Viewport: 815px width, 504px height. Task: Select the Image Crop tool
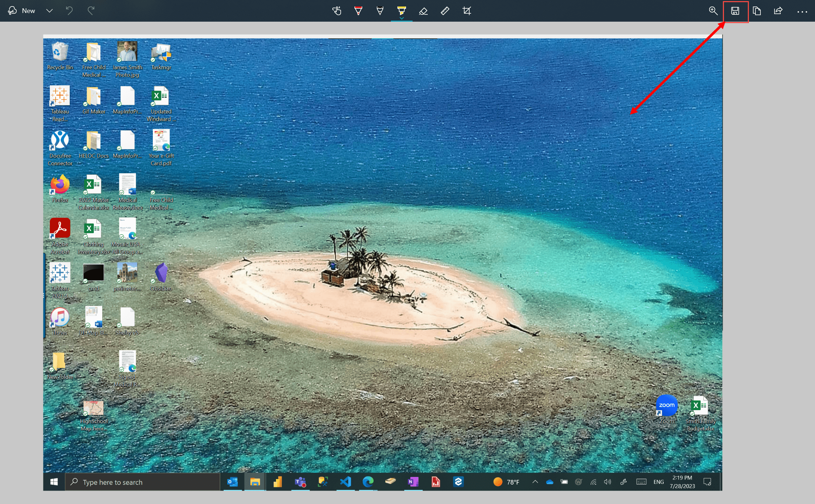(467, 11)
